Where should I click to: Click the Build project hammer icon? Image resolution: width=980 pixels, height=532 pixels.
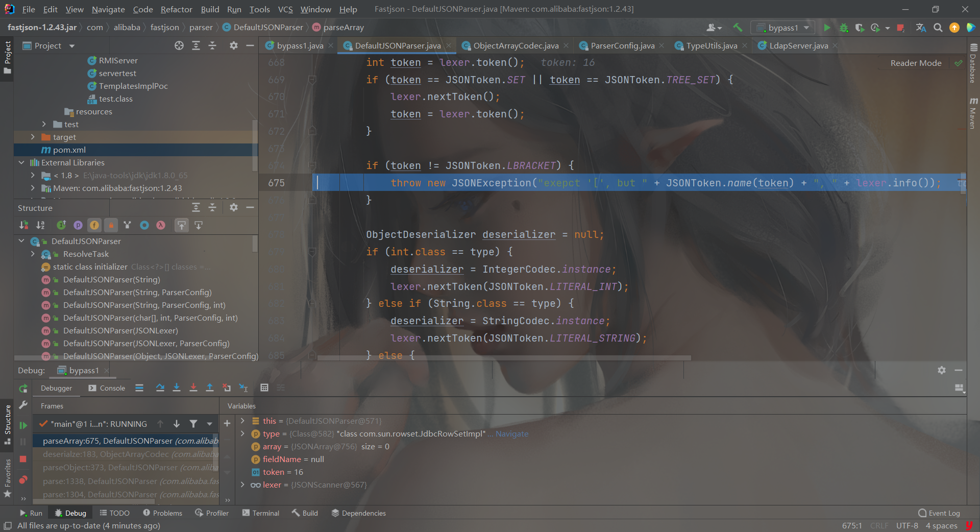coord(737,28)
